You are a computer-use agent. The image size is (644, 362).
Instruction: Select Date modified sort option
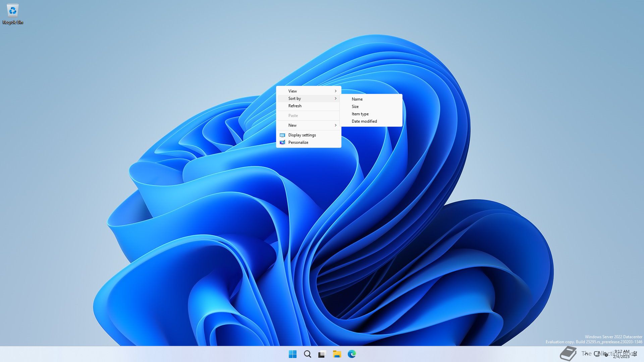[x=364, y=121]
